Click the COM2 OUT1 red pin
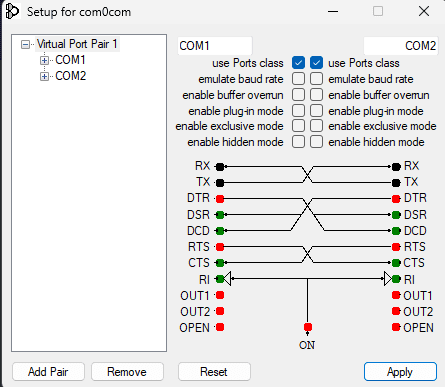This screenshot has width=445, height=387. coord(396,295)
